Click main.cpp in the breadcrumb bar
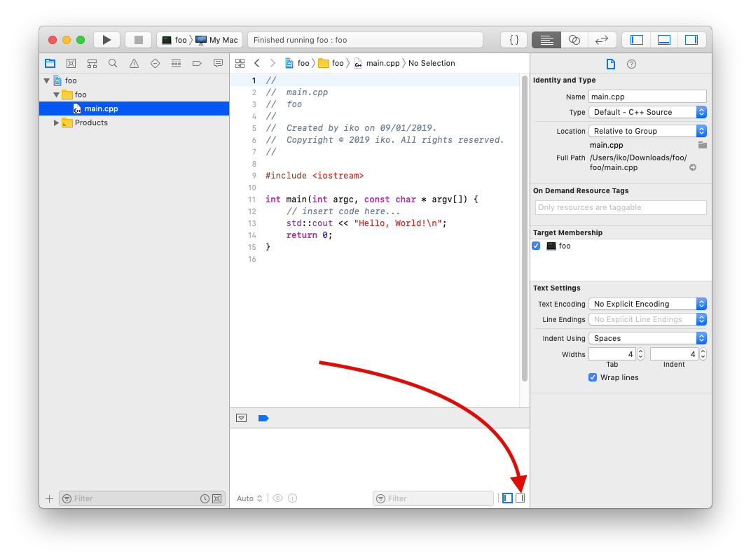The width and height of the screenshot is (751, 560). (382, 63)
